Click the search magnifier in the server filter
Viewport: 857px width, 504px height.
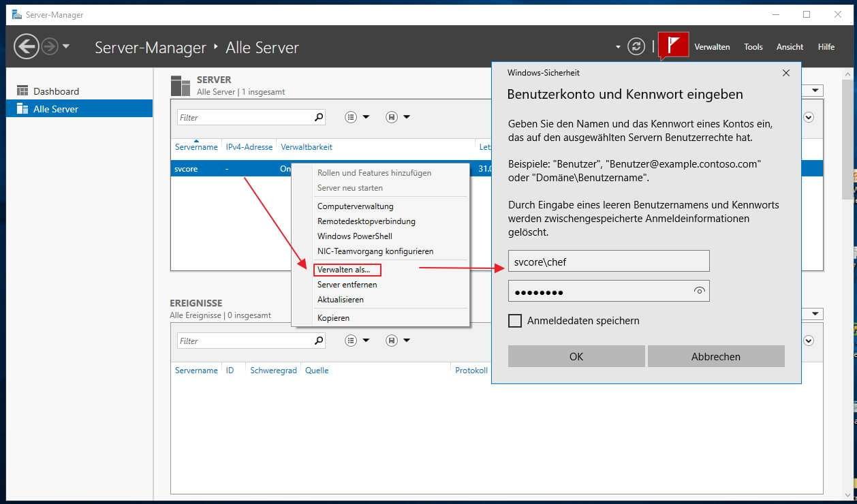[x=318, y=117]
